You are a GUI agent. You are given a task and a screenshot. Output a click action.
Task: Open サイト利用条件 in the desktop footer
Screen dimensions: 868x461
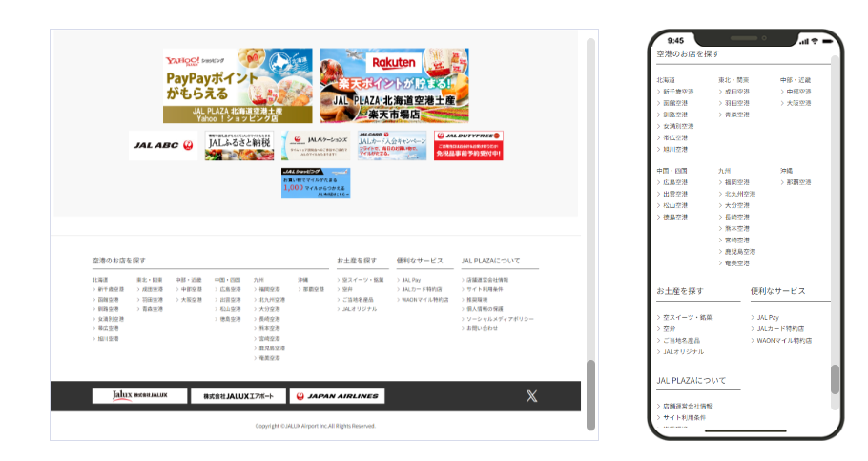485,289
